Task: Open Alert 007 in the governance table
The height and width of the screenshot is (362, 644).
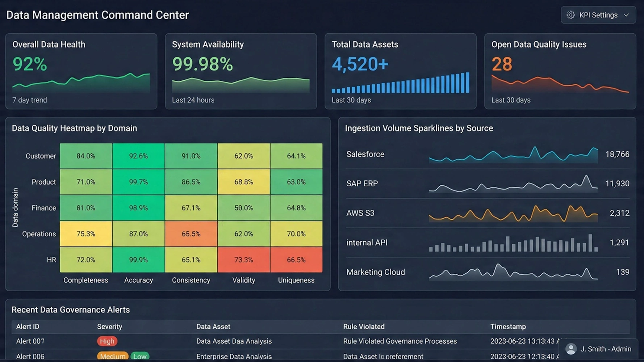Action: [x=30, y=341]
